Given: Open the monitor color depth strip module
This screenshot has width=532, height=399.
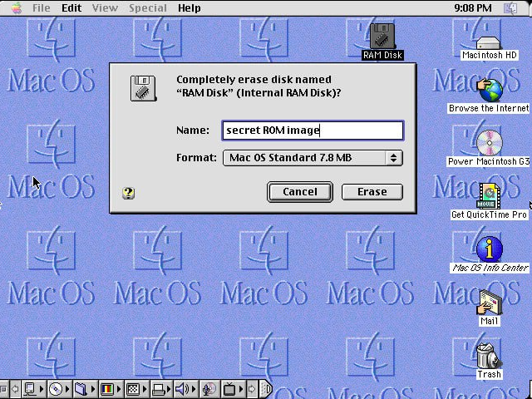Looking at the screenshot, I should pyautogui.click(x=107, y=389).
